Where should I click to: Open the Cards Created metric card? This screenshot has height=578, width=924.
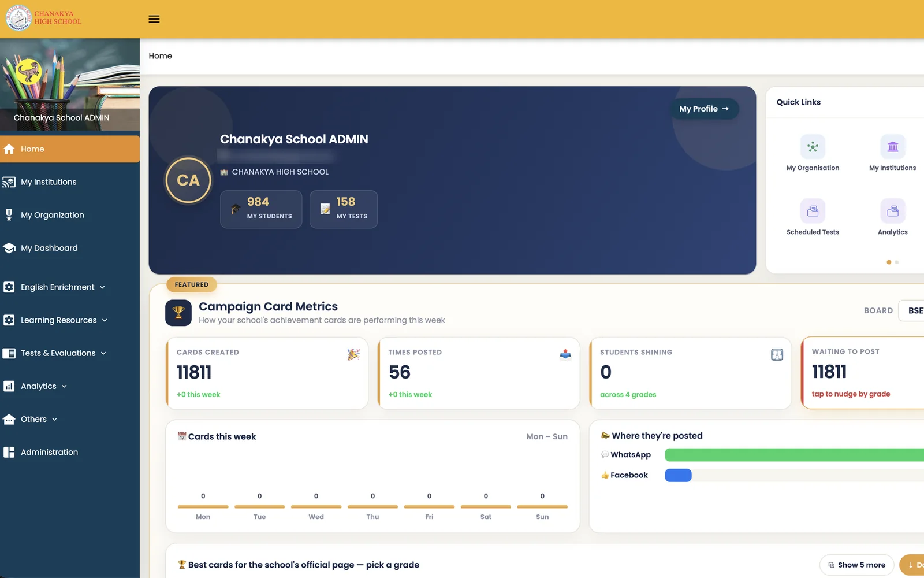click(x=267, y=373)
